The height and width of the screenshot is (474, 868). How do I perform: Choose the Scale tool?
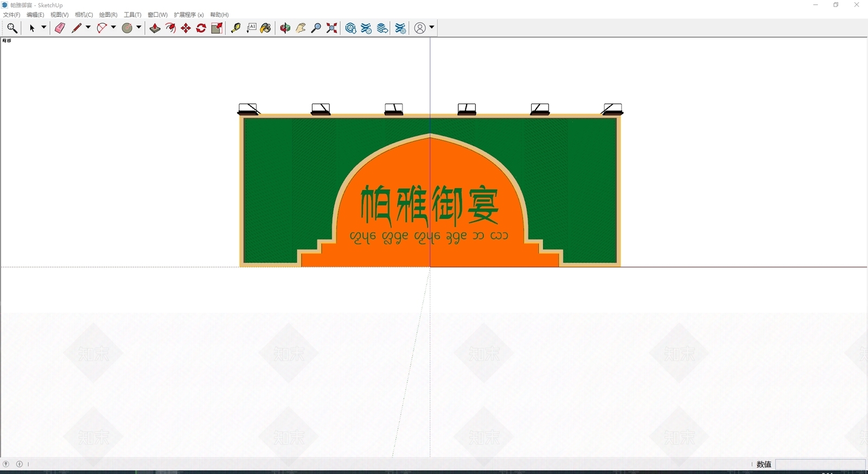click(x=217, y=28)
